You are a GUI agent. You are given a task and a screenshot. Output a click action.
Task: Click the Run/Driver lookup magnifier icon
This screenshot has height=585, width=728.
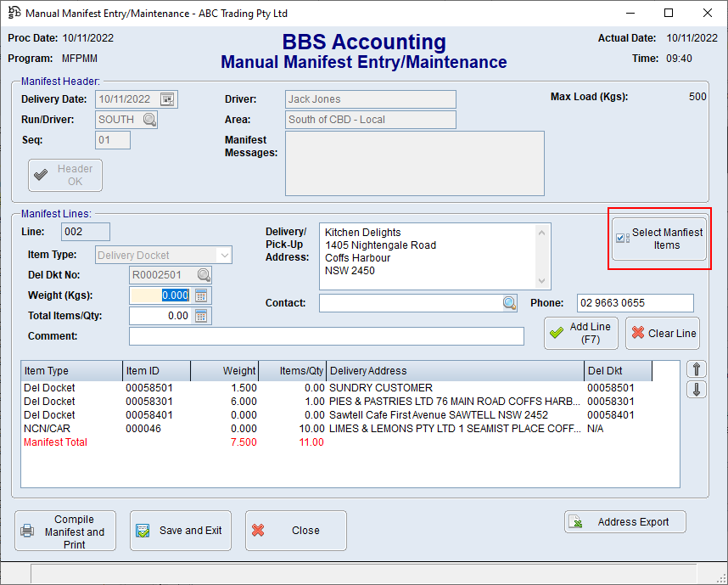point(149,120)
